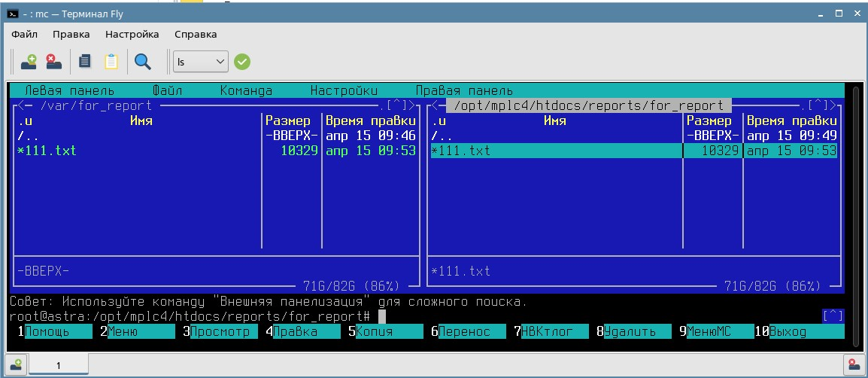
Task: Open mc's Команда menu
Action: (246, 90)
